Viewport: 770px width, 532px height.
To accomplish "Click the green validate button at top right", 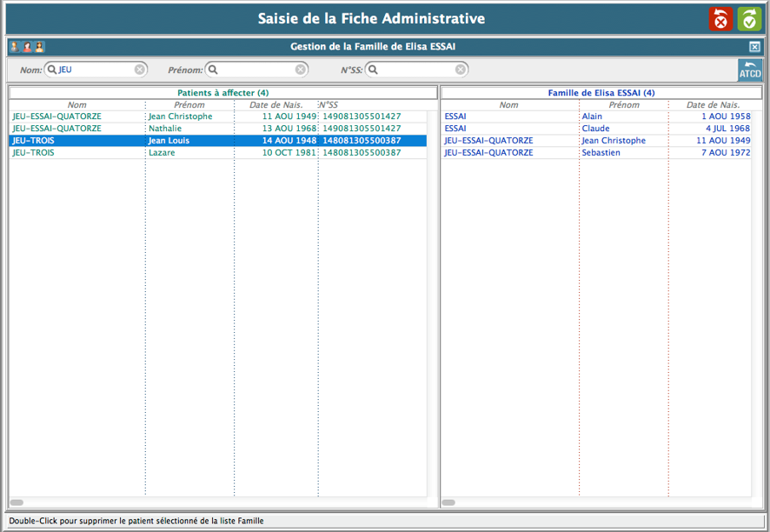I will 749,19.
